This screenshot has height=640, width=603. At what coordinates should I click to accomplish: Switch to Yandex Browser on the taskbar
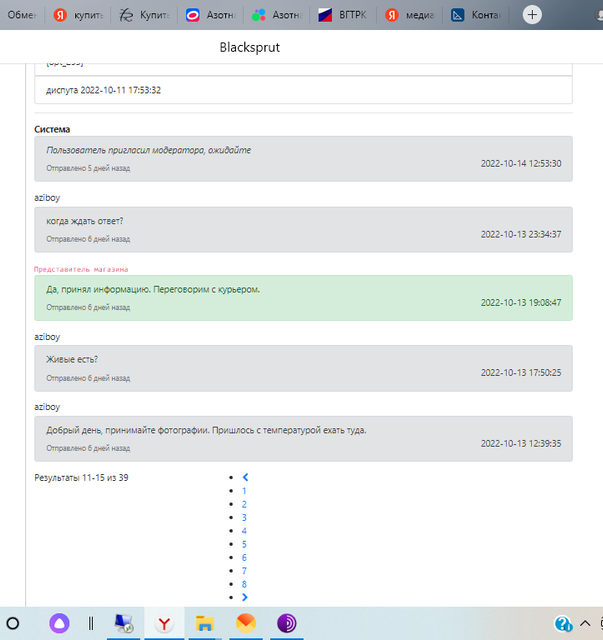coord(164,623)
